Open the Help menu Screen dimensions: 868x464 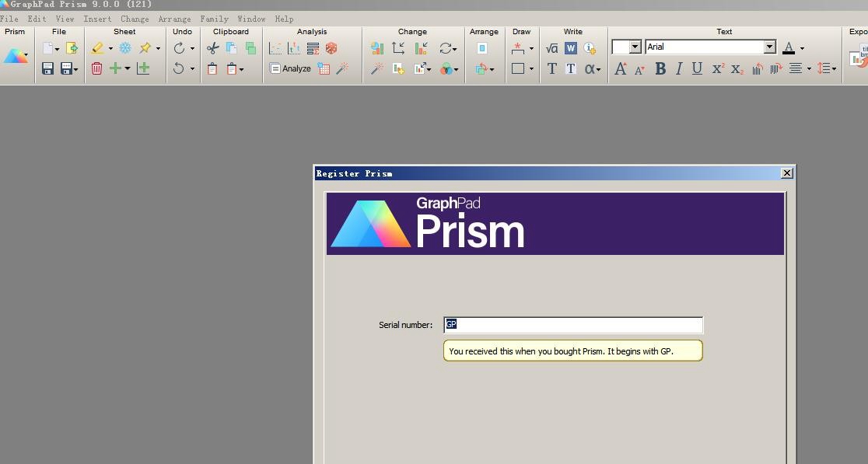click(284, 19)
